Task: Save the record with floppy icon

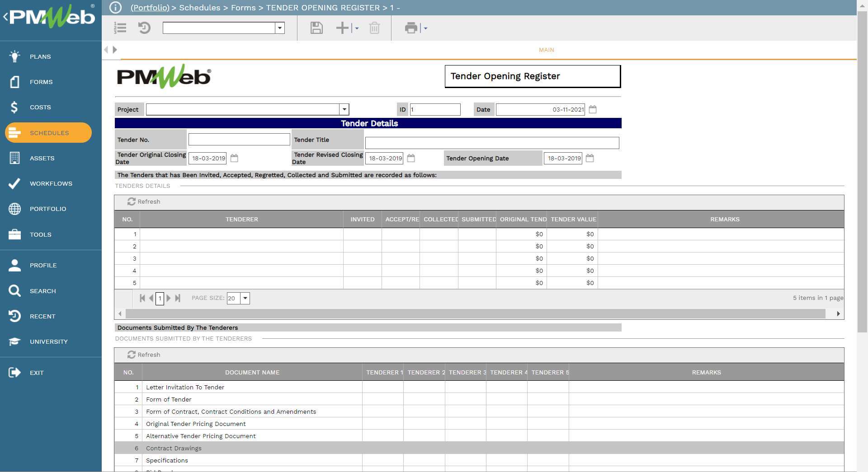Action: click(x=316, y=28)
